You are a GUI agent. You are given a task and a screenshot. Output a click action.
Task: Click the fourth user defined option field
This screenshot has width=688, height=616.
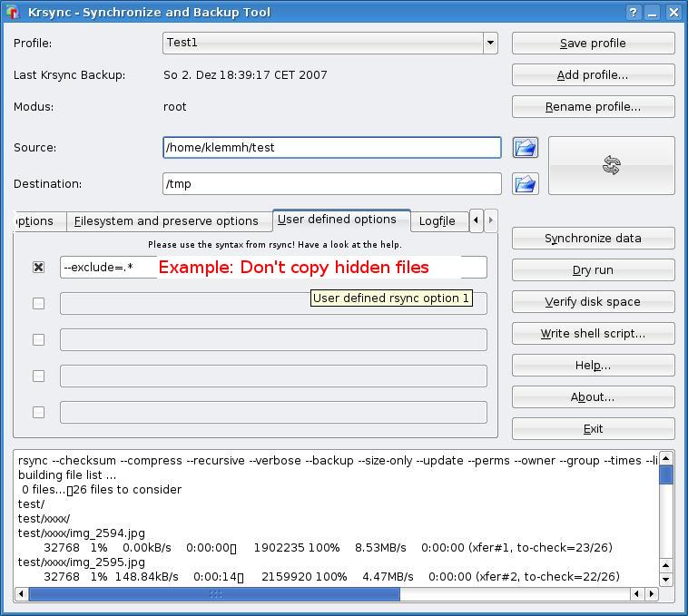[x=273, y=376]
